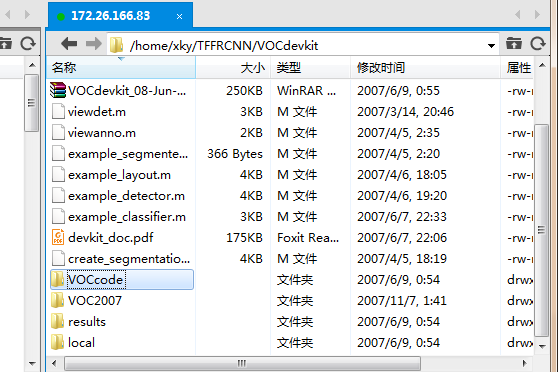This screenshot has width=558, height=372.
Task: Click the left pane scroll up arrow
Action: click(x=32, y=65)
